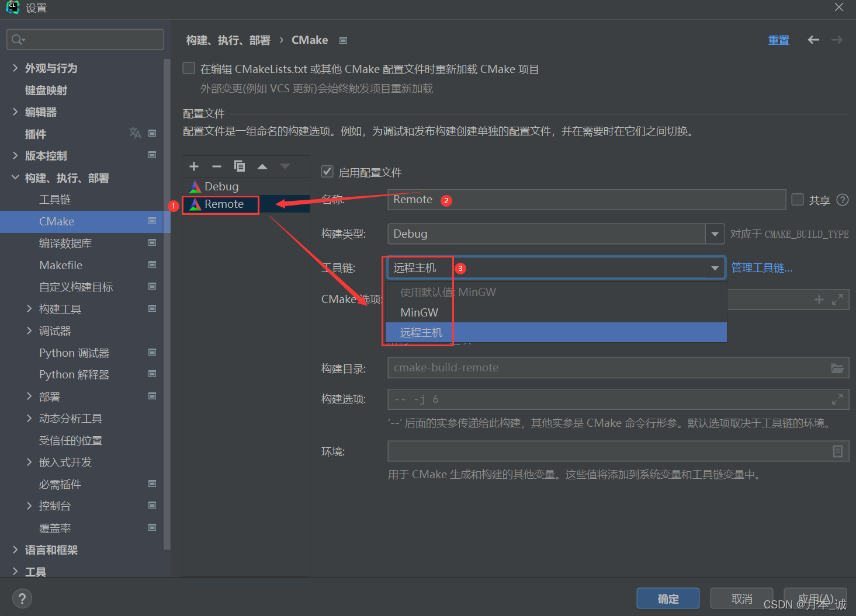This screenshot has width=856, height=616.
Task: Click the help question mark icon
Action: coord(22,598)
